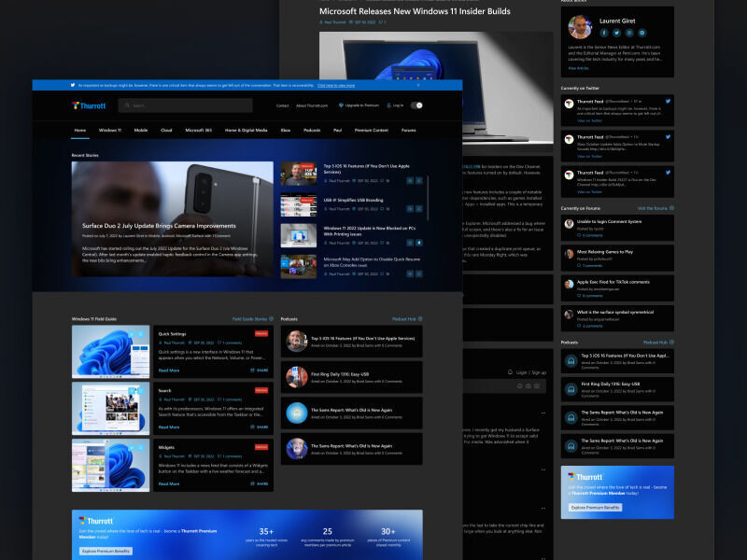The image size is (747, 560).
Task: Open 'Most Relaxing Games to Play' thread
Action: tap(605, 251)
